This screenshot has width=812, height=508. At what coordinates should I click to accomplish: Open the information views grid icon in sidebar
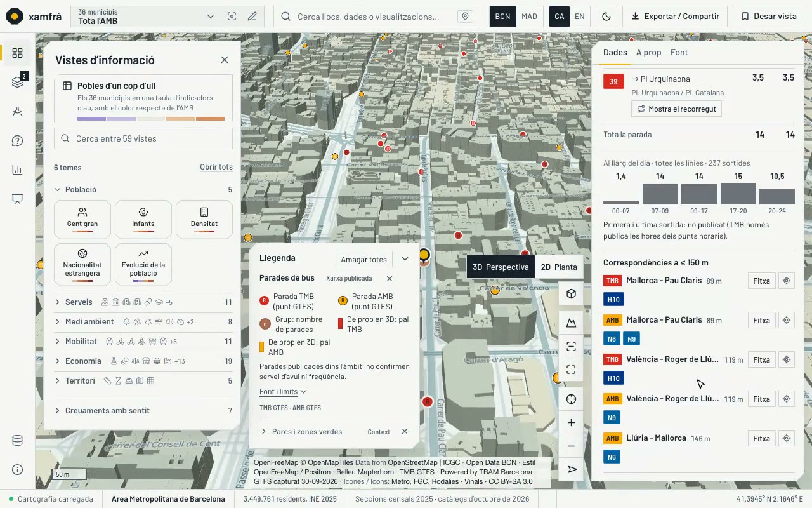click(x=17, y=53)
